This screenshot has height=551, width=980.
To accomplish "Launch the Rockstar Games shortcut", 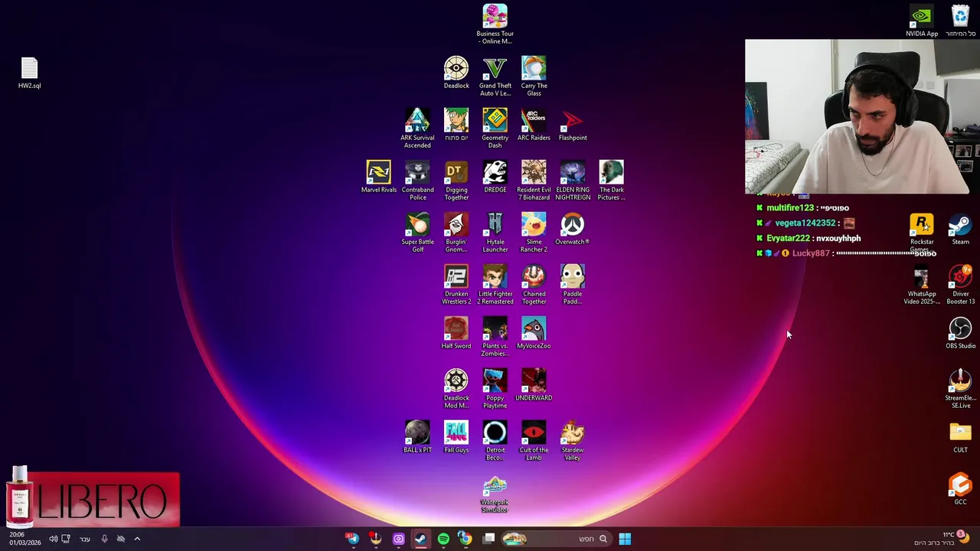I will pyautogui.click(x=922, y=232).
